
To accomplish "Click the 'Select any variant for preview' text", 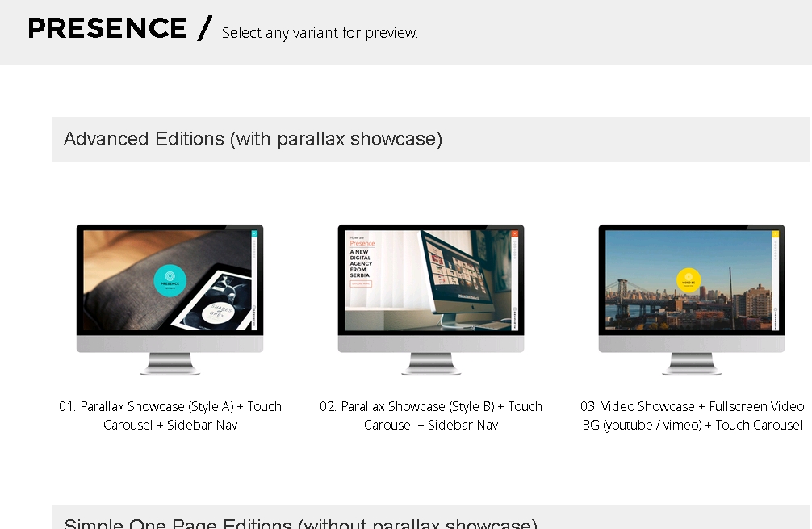I will pos(320,33).
